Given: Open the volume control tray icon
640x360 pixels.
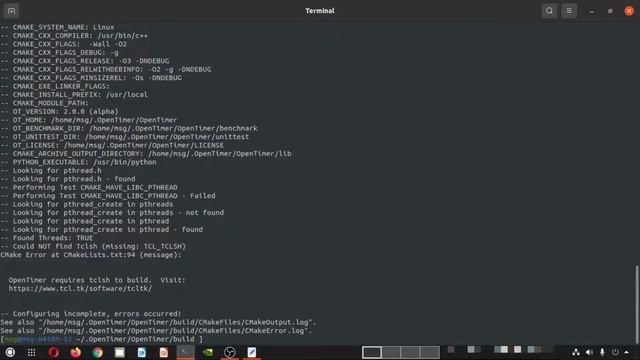Looking at the screenshot, I should coord(589,352).
